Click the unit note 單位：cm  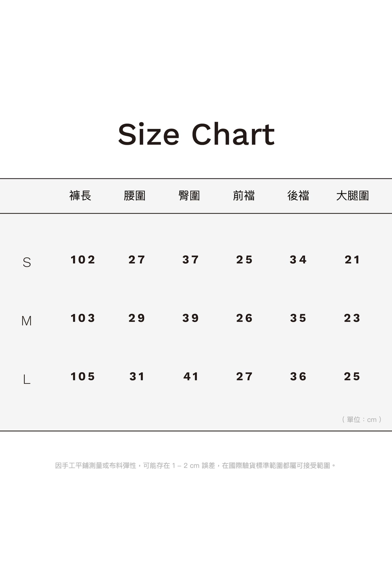point(362,419)
